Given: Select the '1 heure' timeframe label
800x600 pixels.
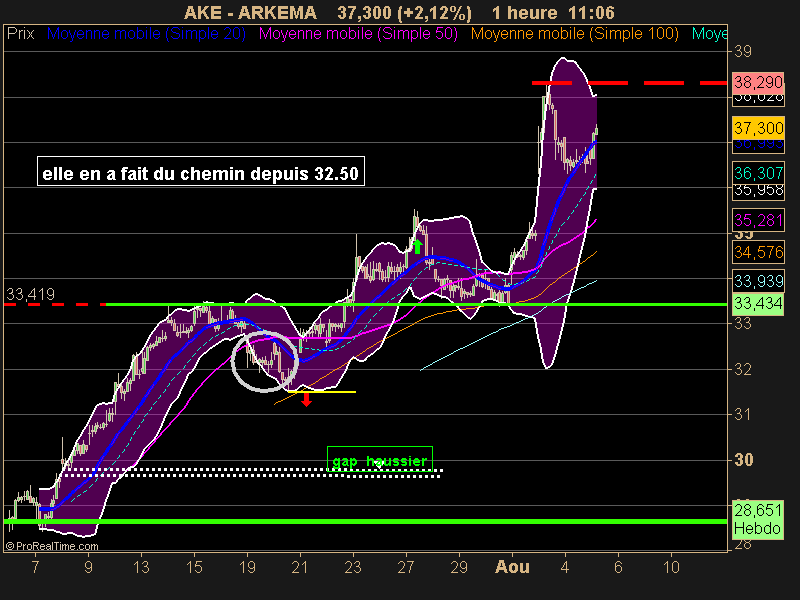Looking at the screenshot, I should click(524, 12).
